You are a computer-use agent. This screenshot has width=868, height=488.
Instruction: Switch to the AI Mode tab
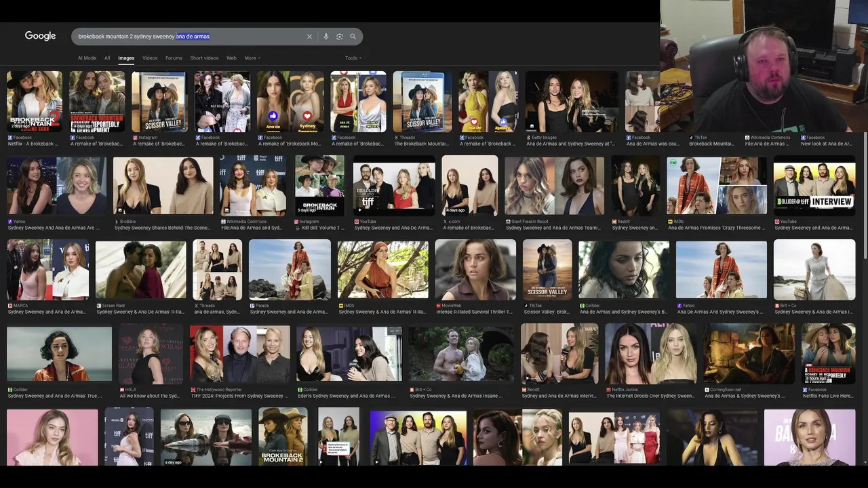pos(87,58)
